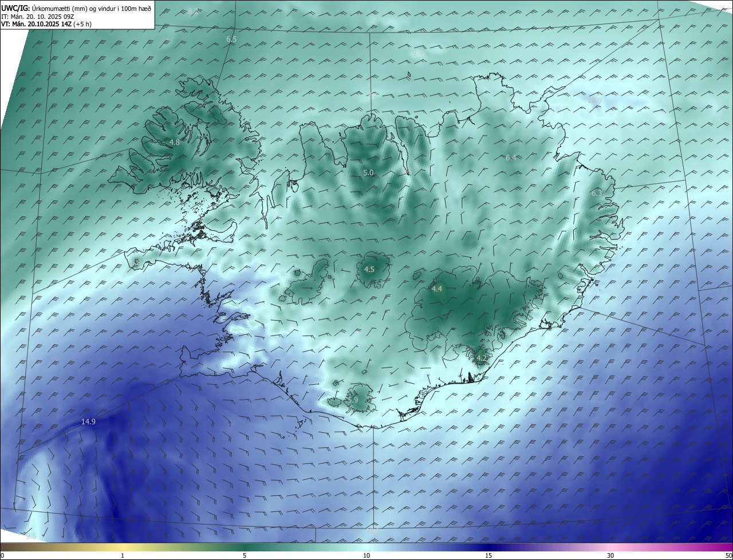Image resolution: width=733 pixels, height=560 pixels.
Task: Select the 30 tick label on the colour scale
Action: (610, 555)
